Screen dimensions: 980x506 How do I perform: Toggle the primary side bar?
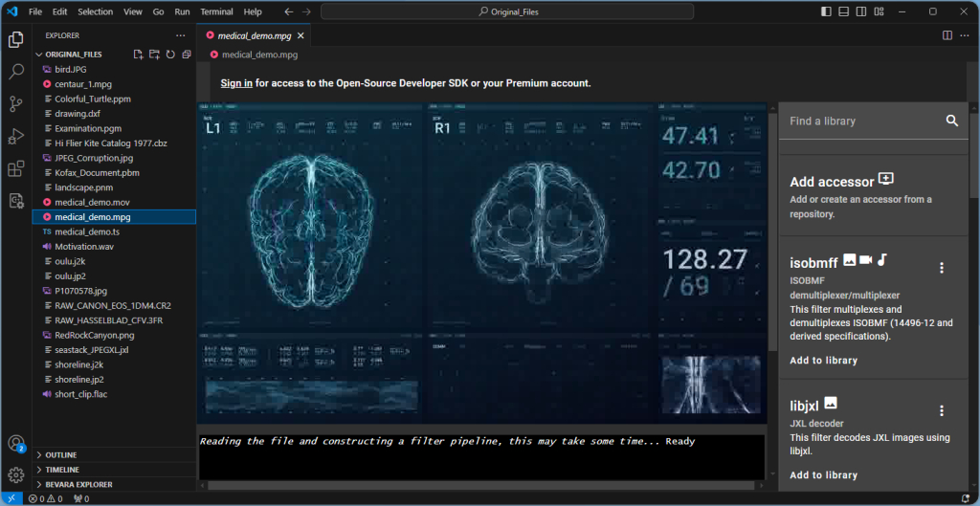(826, 11)
